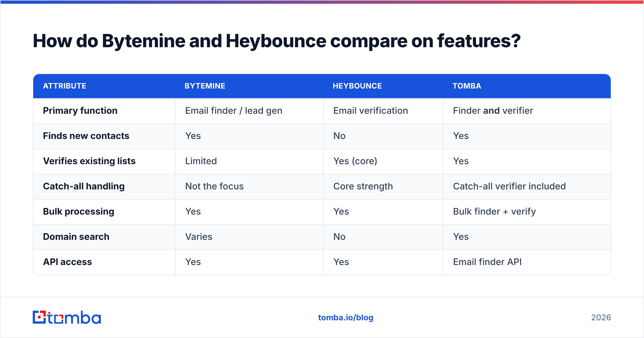Click the 'Core strength' cell
Image resolution: width=644 pixels, height=338 pixels.
coord(363,186)
